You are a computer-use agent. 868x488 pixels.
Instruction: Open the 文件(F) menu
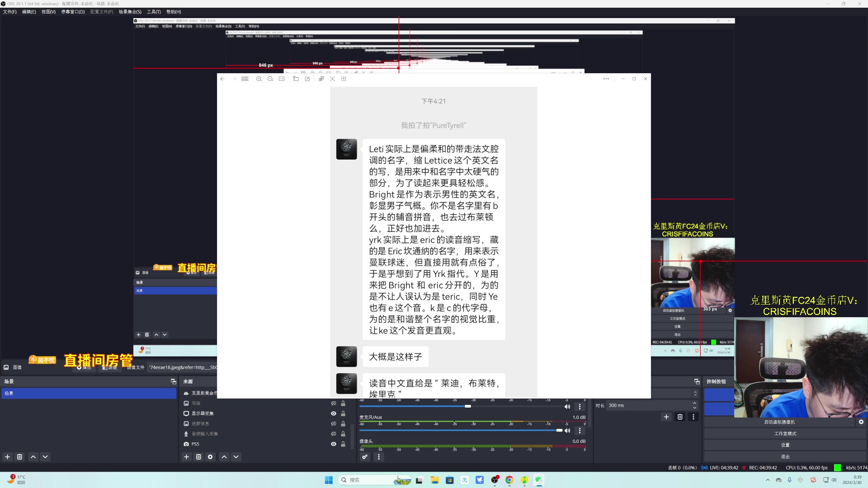click(x=9, y=12)
